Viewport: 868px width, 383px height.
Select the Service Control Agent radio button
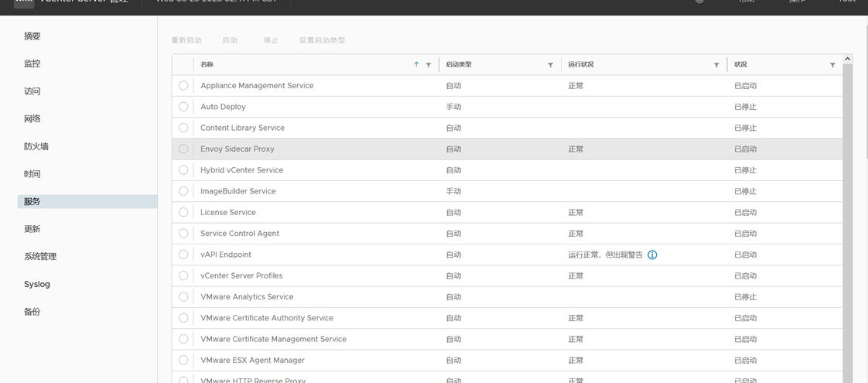183,233
